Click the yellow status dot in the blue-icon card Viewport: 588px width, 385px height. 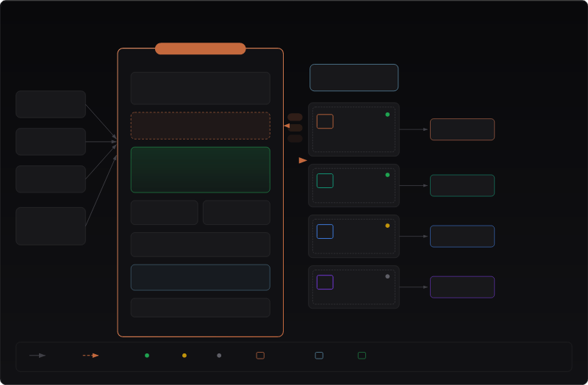387,226
